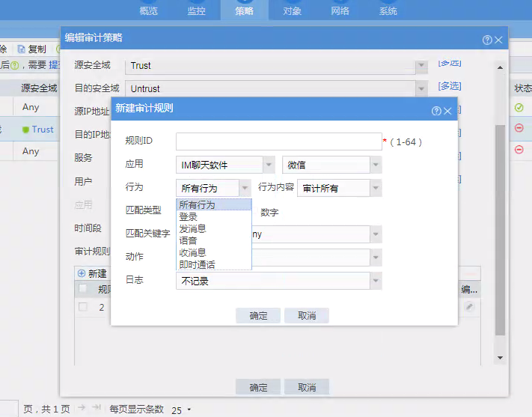Open the 源安全域 Trust dropdown arrow
Image resolution: width=532 pixels, height=417 pixels.
[421, 66]
